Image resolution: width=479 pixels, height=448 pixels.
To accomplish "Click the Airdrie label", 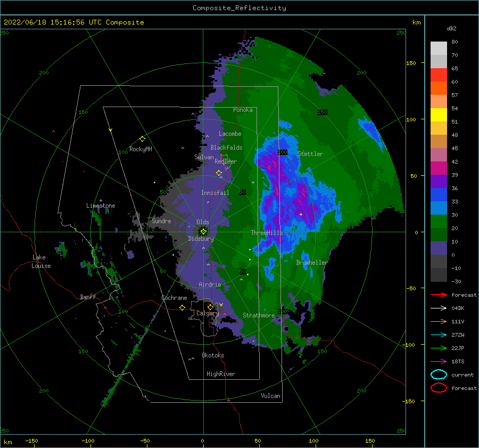I will (210, 284).
